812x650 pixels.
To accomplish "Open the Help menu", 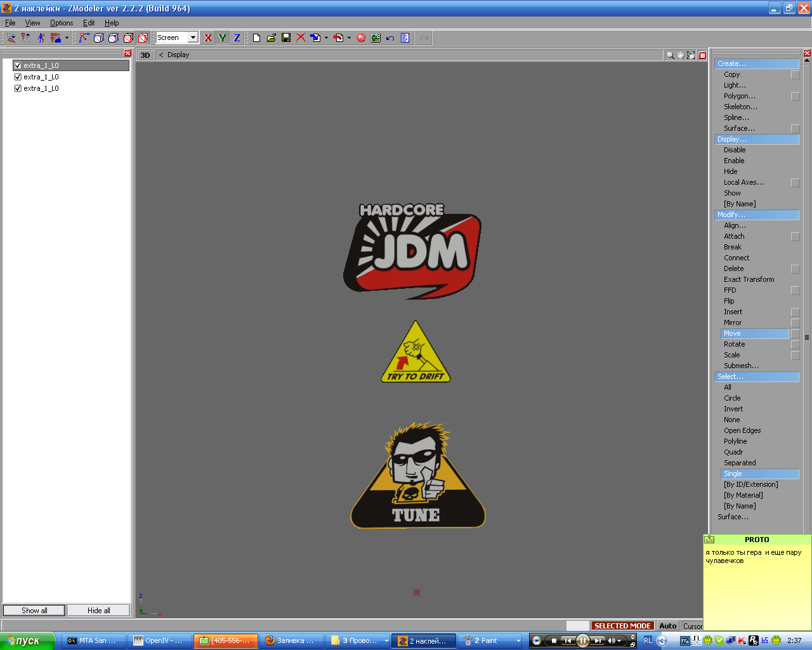I will click(112, 23).
